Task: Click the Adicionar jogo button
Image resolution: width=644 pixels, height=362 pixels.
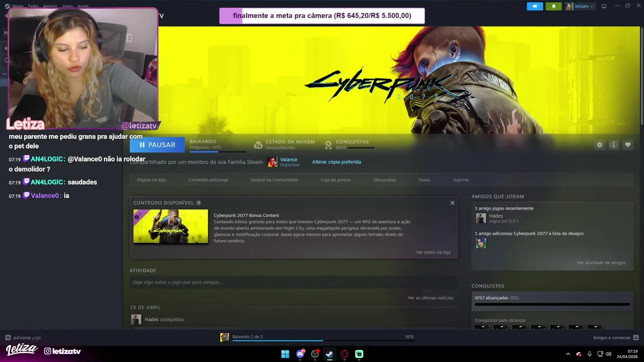Action: point(23,338)
